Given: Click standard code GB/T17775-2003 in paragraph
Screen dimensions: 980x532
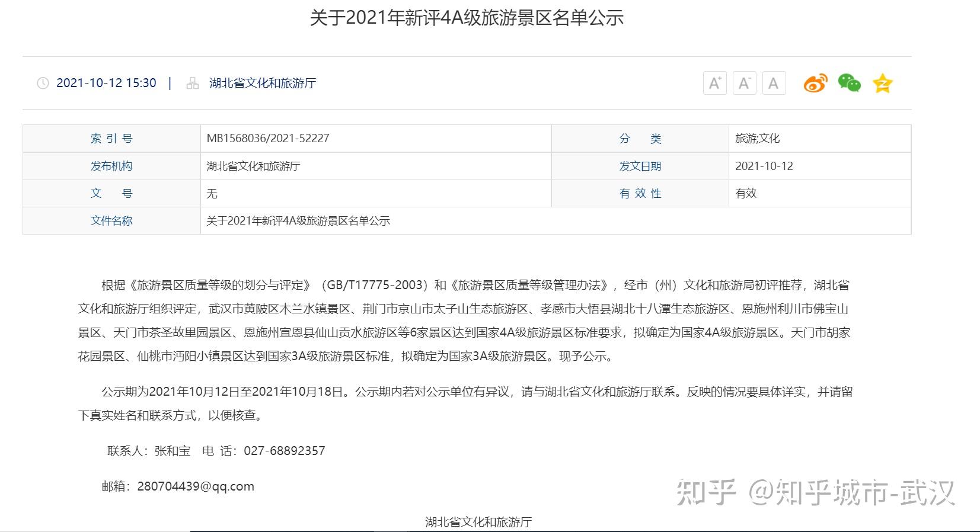Looking at the screenshot, I should pyautogui.click(x=375, y=285).
